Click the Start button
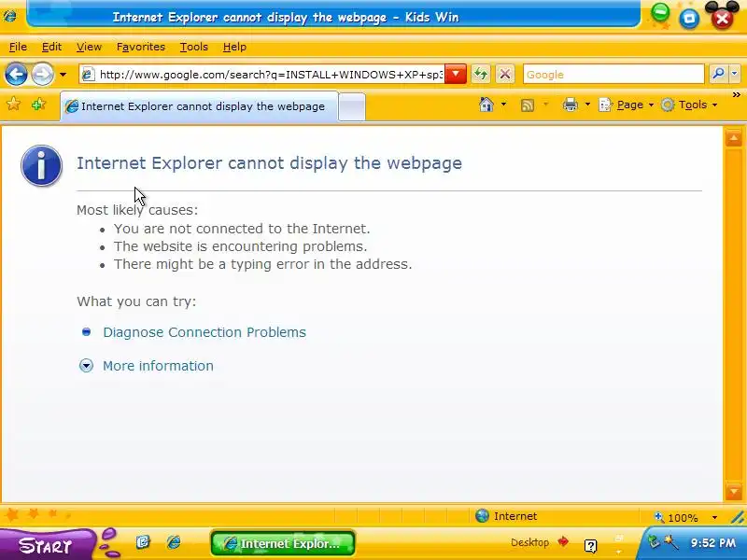Image resolution: width=747 pixels, height=560 pixels. tap(46, 545)
